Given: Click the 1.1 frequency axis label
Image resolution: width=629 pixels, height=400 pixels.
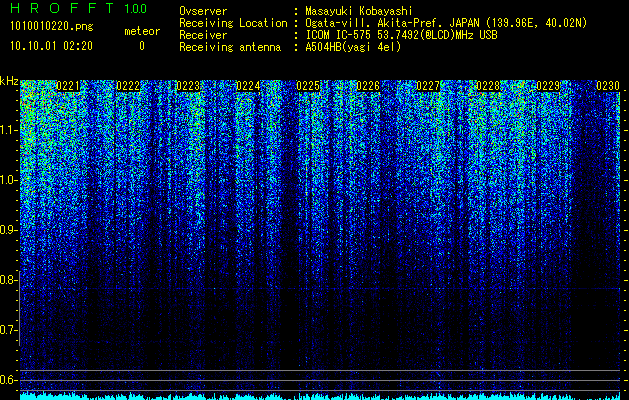Looking at the screenshot, I should pyautogui.click(x=8, y=130).
